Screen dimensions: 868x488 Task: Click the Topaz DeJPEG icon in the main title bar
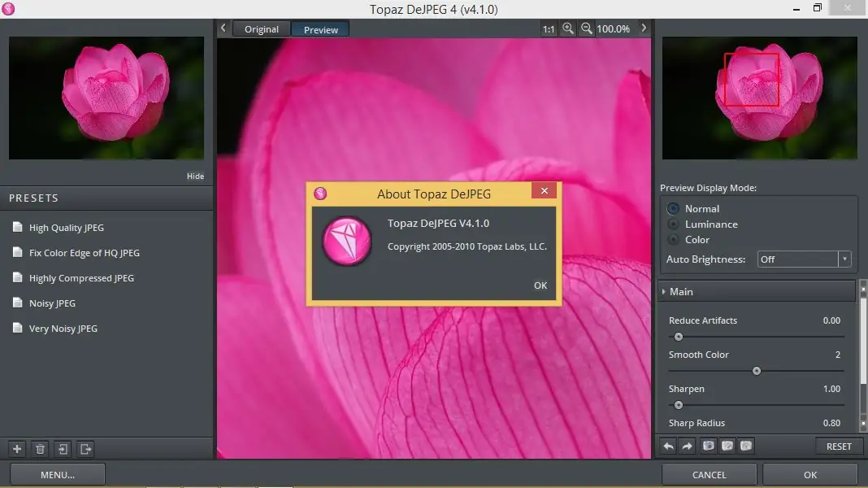tap(8, 9)
